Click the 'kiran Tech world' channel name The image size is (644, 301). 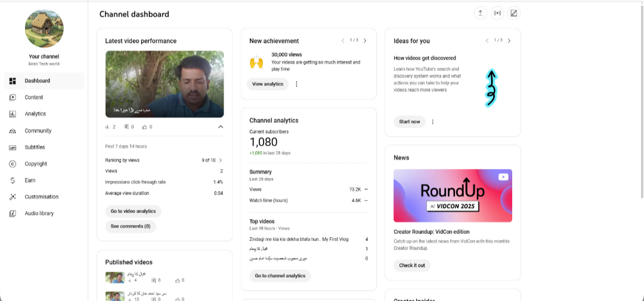pos(44,64)
